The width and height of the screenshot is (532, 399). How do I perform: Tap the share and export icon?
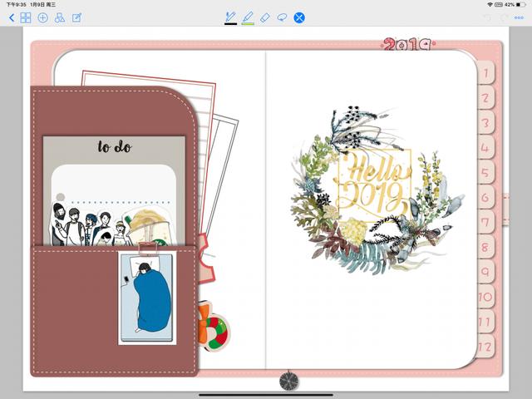tap(76, 17)
